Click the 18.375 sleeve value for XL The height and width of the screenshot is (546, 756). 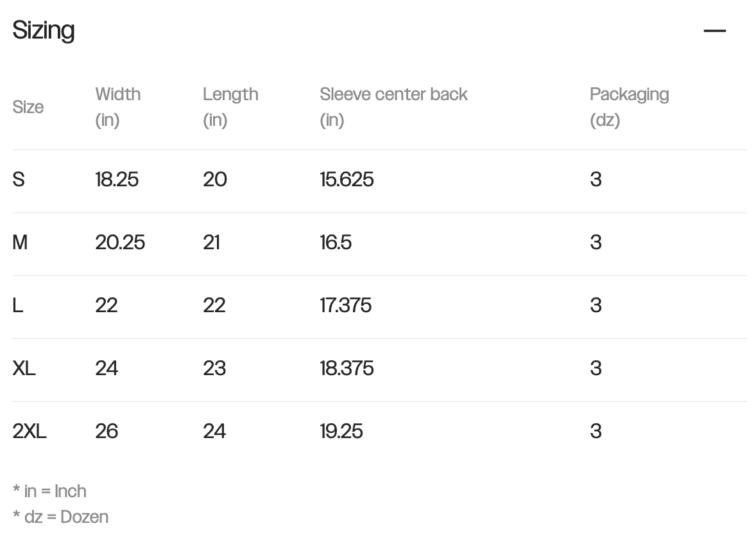coord(347,368)
